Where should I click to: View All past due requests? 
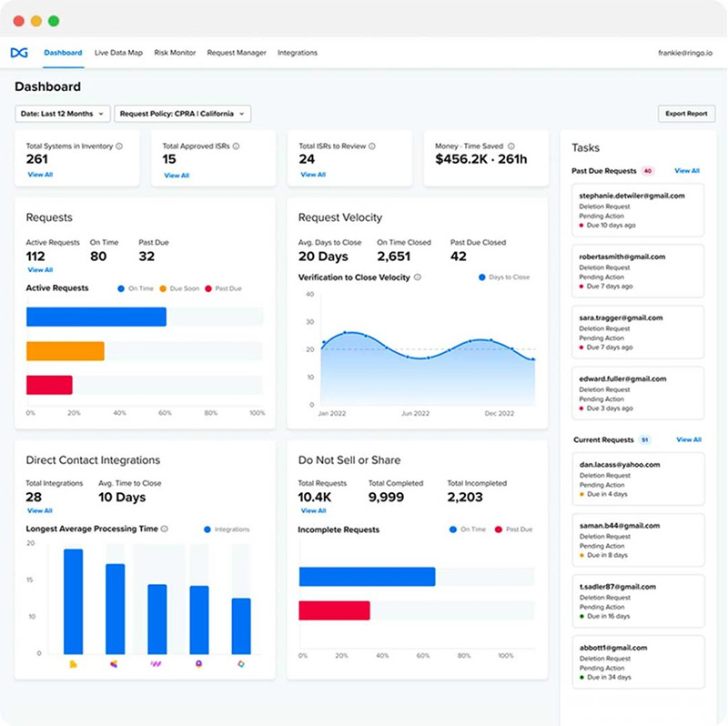[x=687, y=170]
